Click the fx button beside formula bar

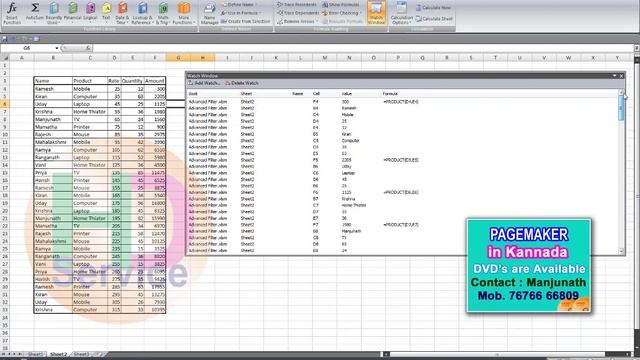[x=88, y=48]
